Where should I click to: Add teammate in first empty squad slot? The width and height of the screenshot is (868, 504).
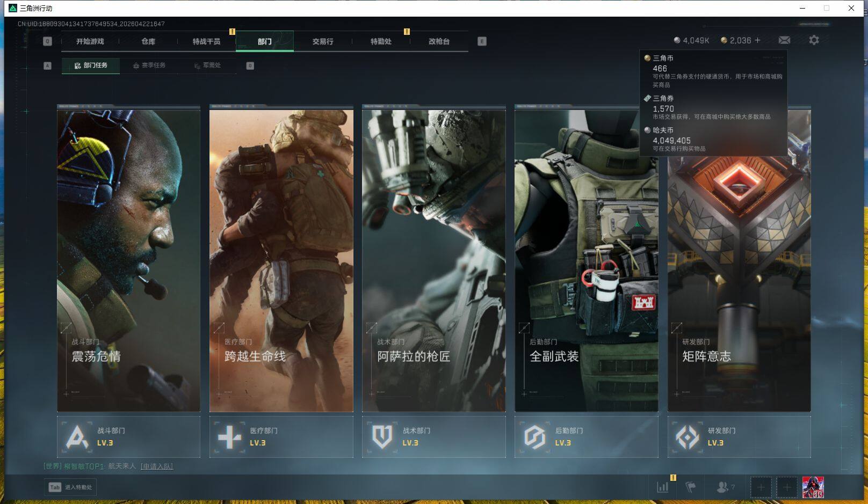pos(761,487)
